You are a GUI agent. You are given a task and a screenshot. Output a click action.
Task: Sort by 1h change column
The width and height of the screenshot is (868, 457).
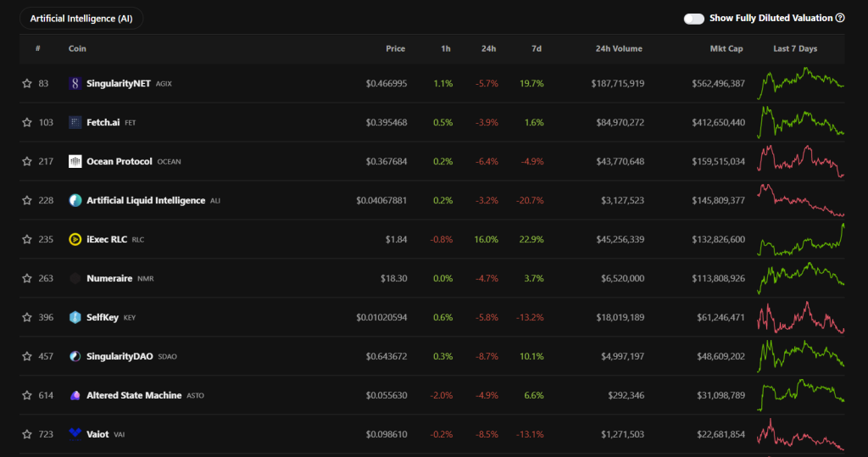coord(446,48)
